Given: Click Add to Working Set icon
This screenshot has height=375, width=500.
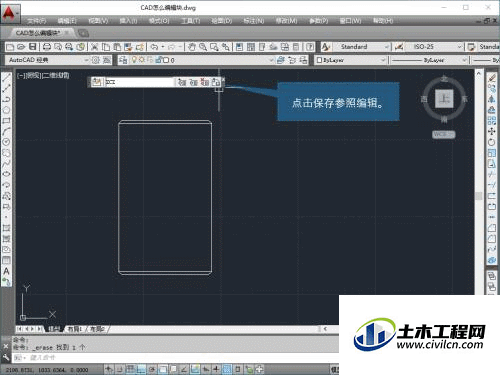Looking at the screenshot, I should click(x=182, y=82).
